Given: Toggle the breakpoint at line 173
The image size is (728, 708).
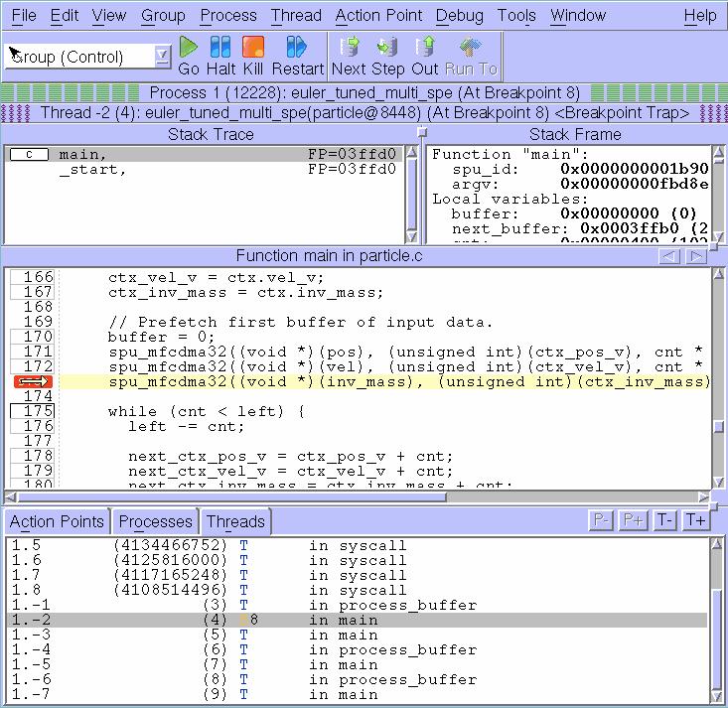Looking at the screenshot, I should coord(32,382).
